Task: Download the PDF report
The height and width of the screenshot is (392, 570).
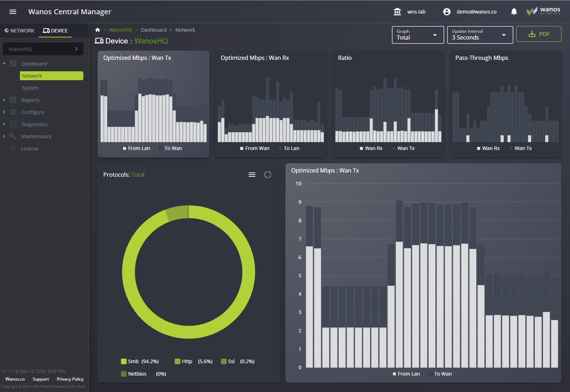Action: click(x=539, y=34)
